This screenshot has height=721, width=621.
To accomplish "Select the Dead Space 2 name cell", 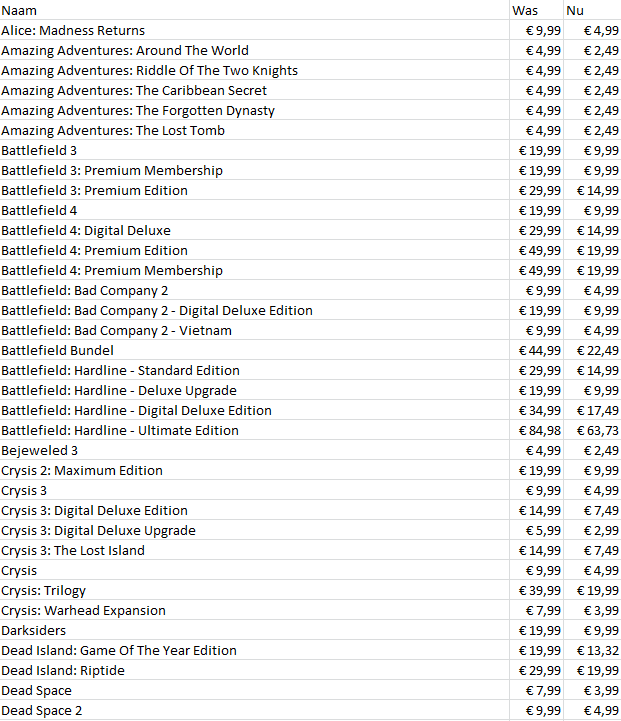I will coord(255,710).
